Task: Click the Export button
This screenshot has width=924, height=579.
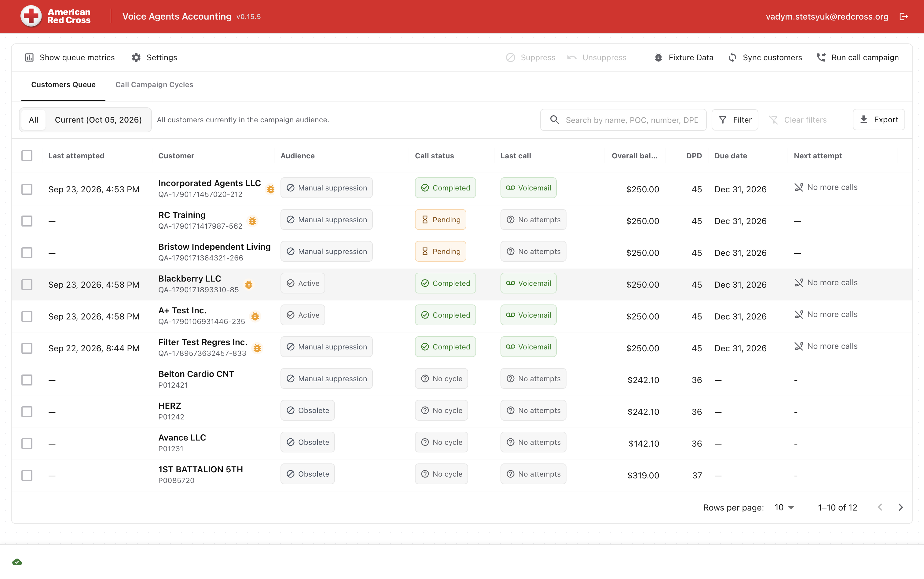Action: tap(878, 120)
